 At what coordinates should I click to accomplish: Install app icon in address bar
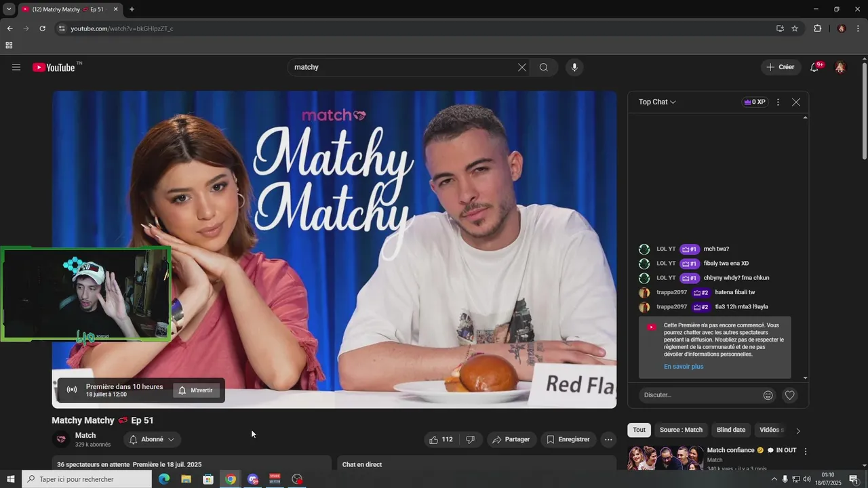click(780, 28)
